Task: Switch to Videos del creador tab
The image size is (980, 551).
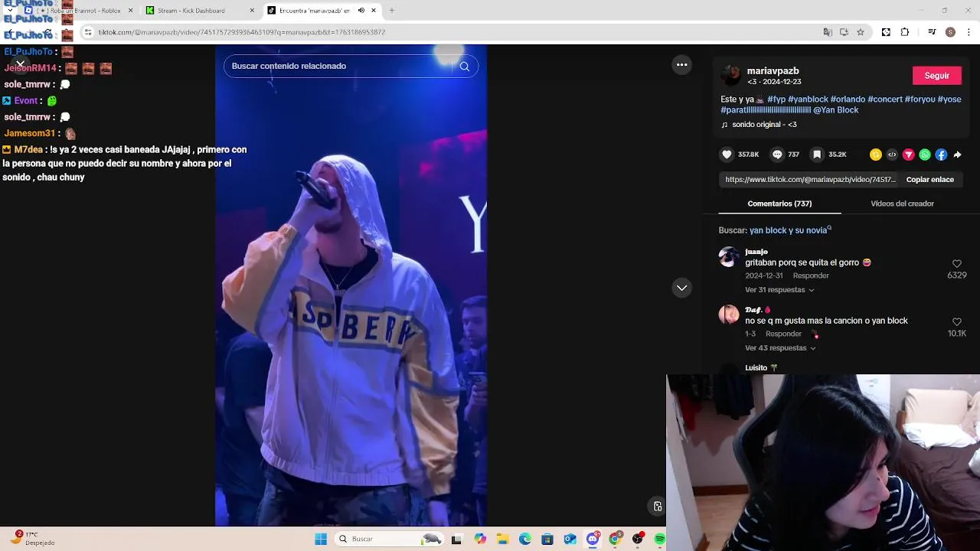Action: (x=902, y=204)
